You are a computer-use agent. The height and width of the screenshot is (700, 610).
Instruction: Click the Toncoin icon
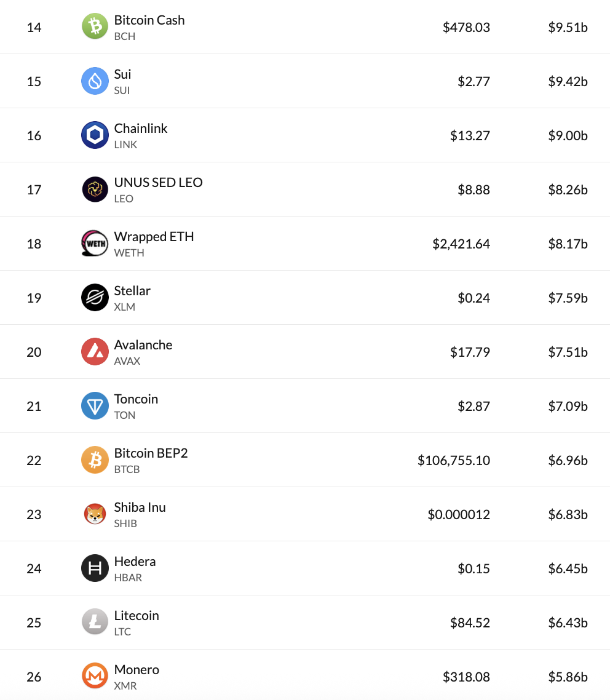click(x=95, y=406)
